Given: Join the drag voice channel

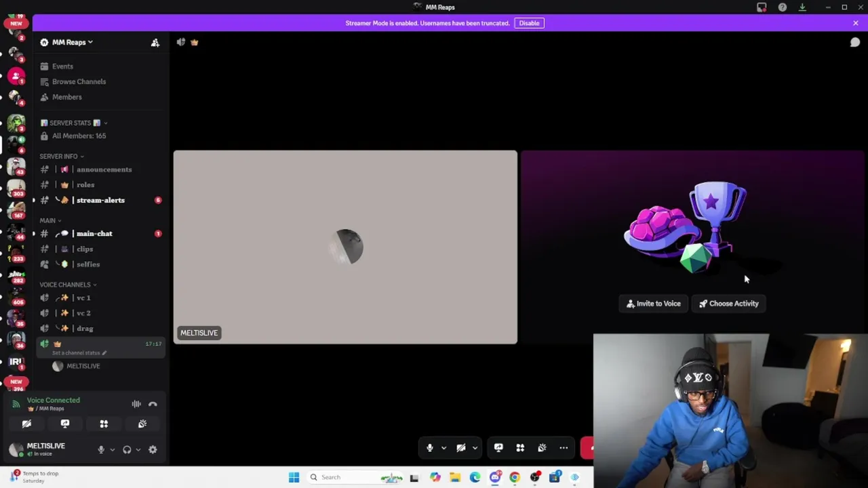Looking at the screenshot, I should pyautogui.click(x=100, y=328).
